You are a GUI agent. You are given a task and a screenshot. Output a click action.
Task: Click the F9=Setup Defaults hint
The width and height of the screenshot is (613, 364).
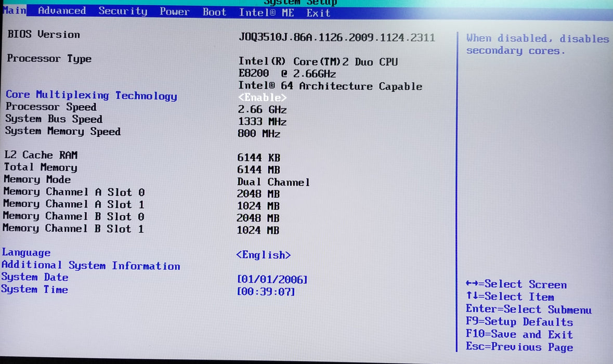[519, 322]
